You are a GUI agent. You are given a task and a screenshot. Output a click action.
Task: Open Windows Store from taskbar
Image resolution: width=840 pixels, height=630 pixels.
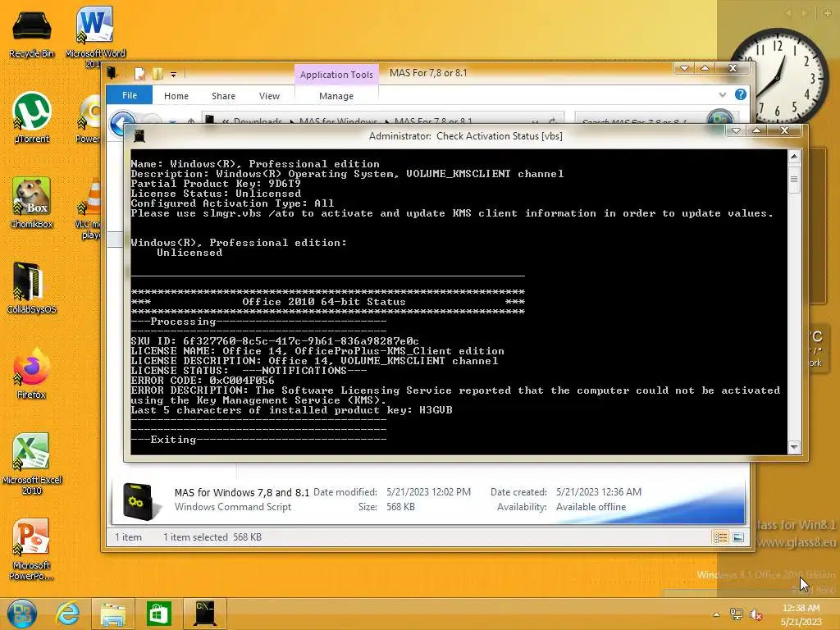158,614
